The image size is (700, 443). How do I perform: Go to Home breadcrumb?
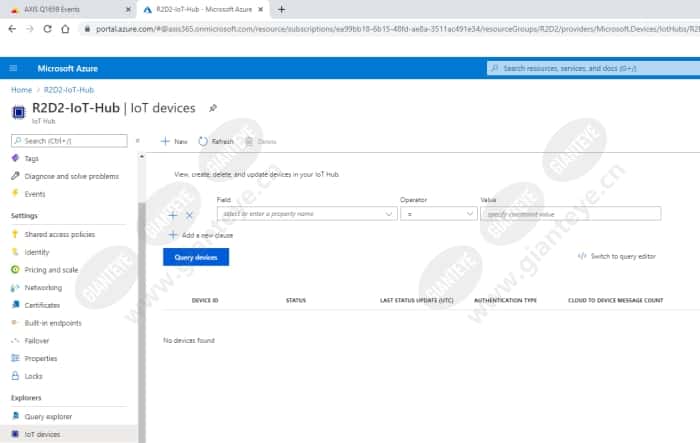(x=21, y=90)
